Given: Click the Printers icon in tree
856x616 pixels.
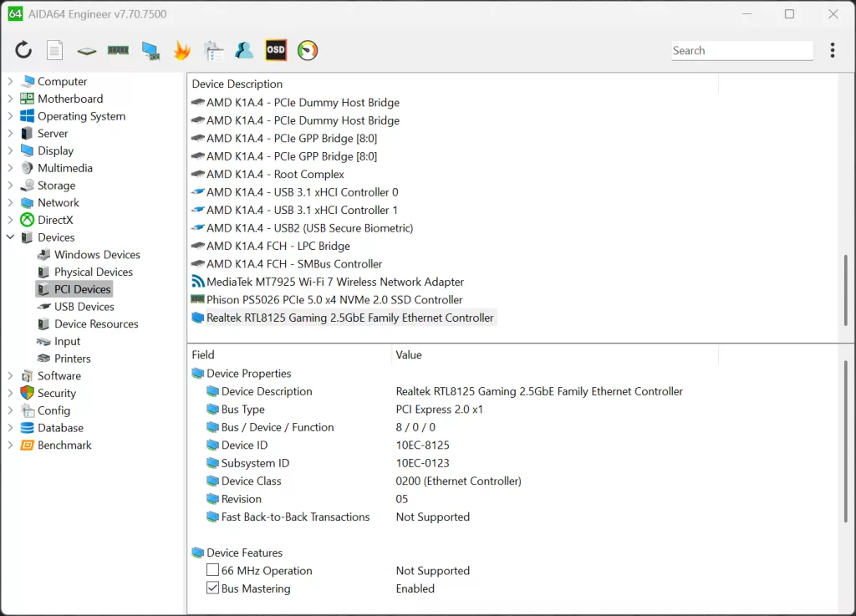Looking at the screenshot, I should pyautogui.click(x=43, y=359).
